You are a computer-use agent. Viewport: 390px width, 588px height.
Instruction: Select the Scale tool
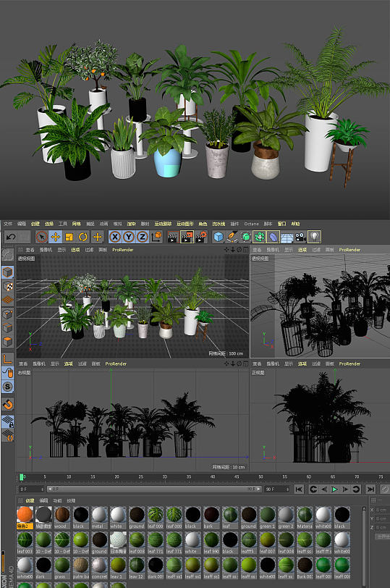point(69,237)
